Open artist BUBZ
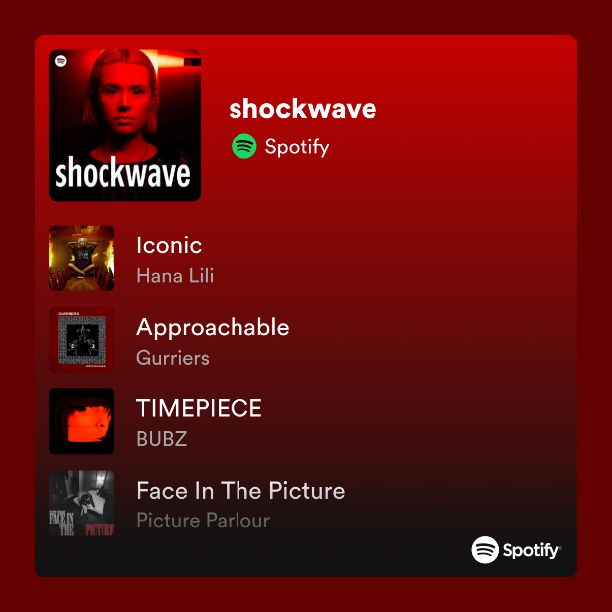612x612 pixels. coord(162,439)
